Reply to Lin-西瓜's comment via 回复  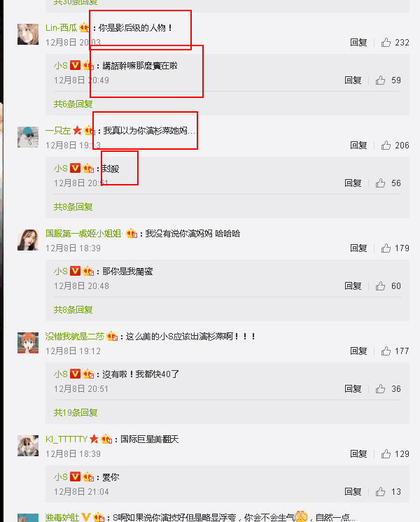point(358,42)
